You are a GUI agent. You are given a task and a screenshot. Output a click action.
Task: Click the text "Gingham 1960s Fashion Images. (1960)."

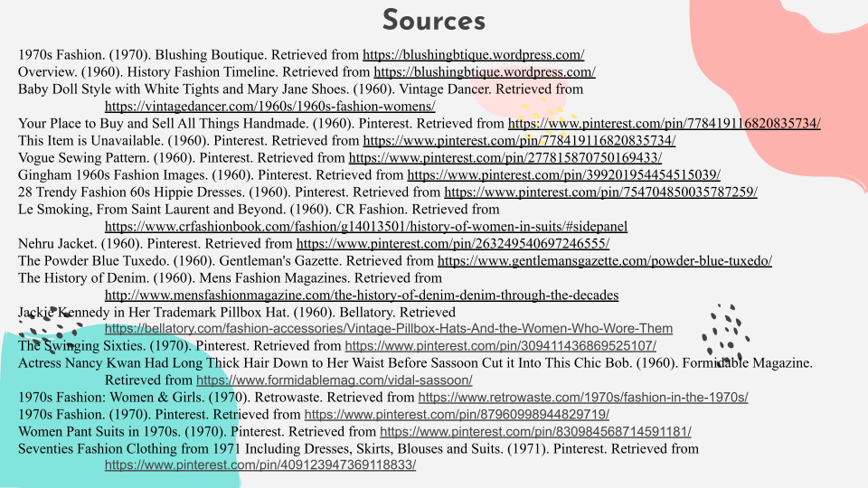tap(136, 174)
